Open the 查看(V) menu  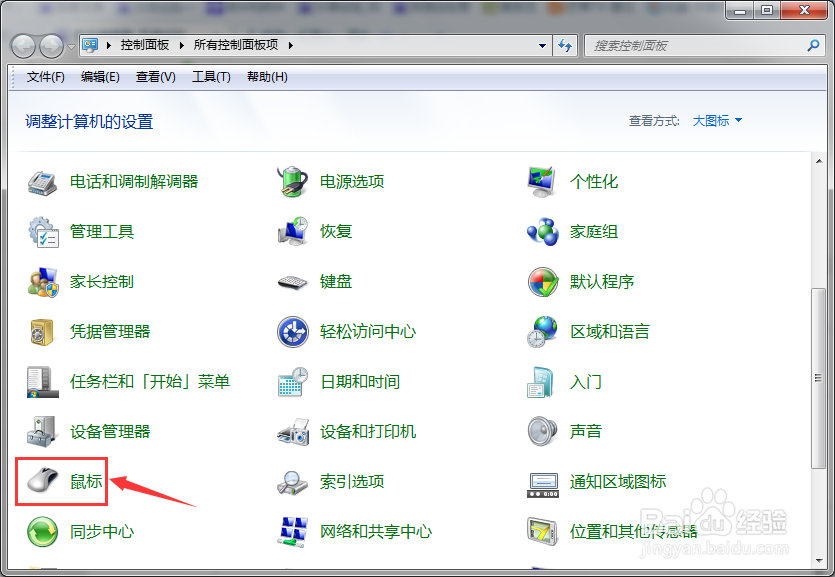click(x=155, y=77)
